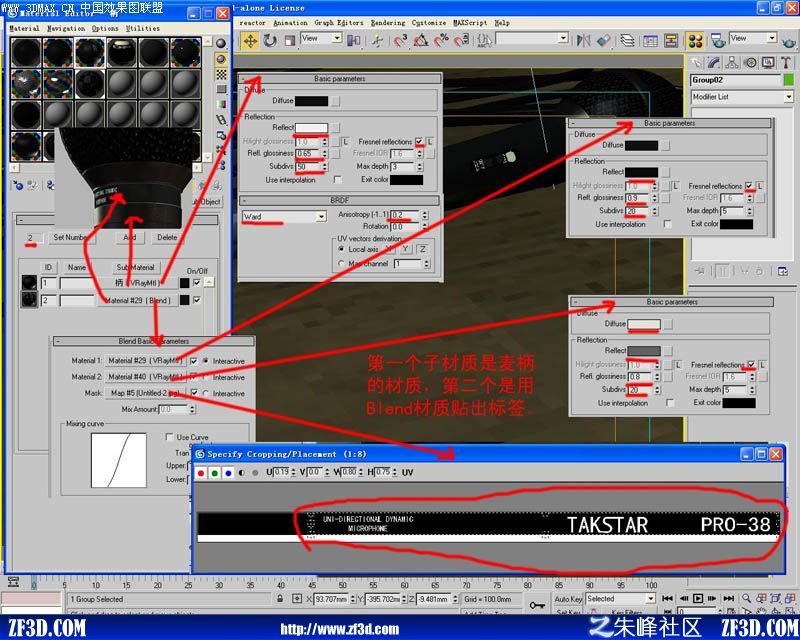The height and width of the screenshot is (640, 800).
Task: Open the render viewport View dropdown
Action: tap(753, 38)
